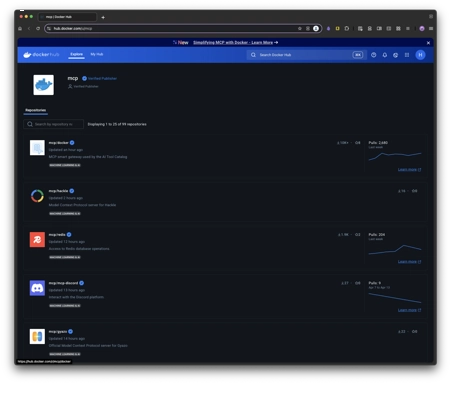Click 'Access to Redis database operations' description

coord(79,249)
